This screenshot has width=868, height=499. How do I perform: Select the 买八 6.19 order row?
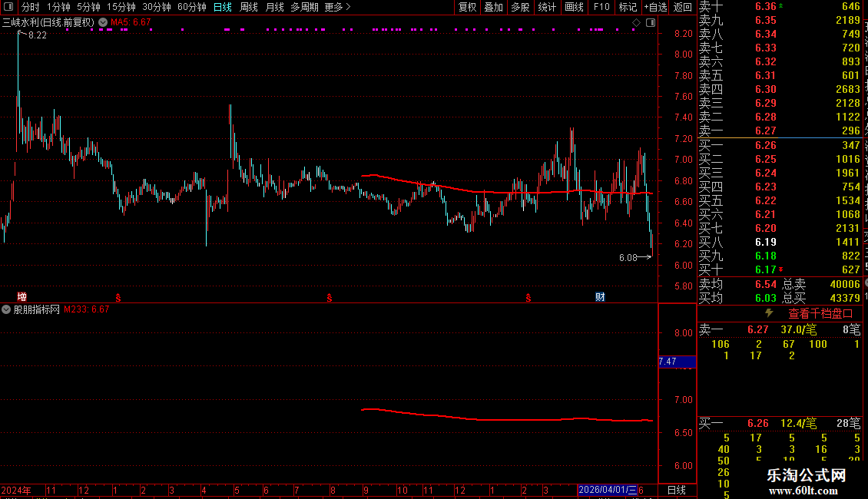pos(780,242)
